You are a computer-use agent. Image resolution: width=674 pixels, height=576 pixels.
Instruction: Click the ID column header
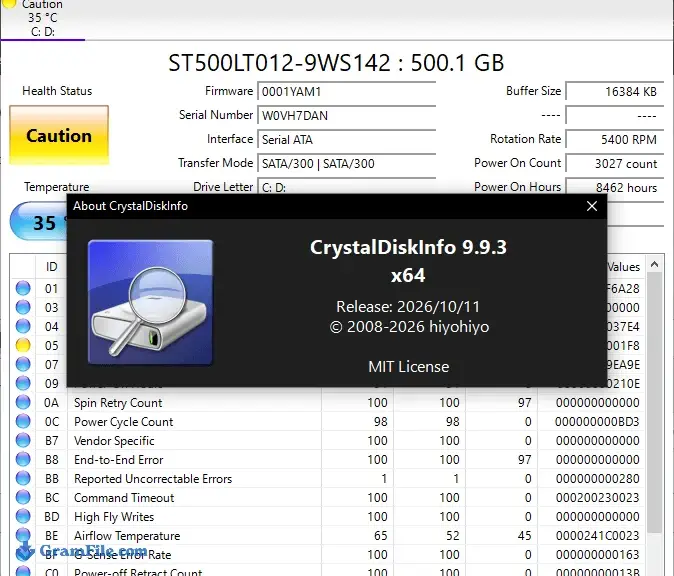pyautogui.click(x=52, y=267)
